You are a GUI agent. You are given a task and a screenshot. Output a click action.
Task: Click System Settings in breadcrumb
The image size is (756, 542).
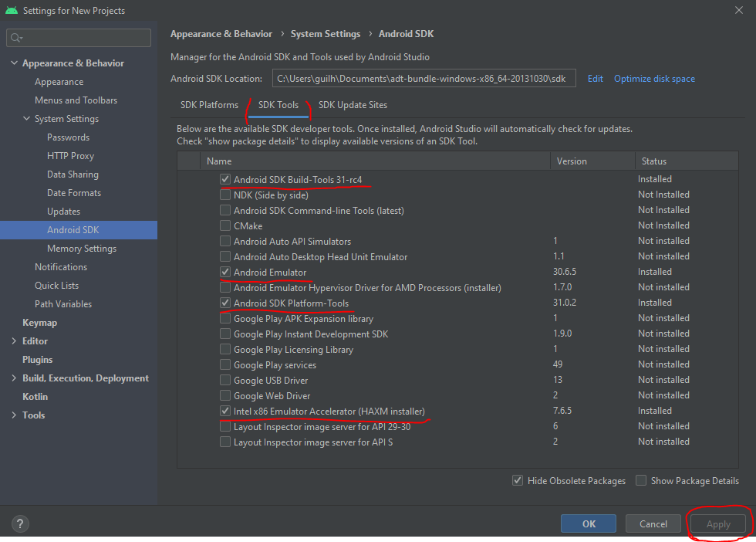click(326, 34)
